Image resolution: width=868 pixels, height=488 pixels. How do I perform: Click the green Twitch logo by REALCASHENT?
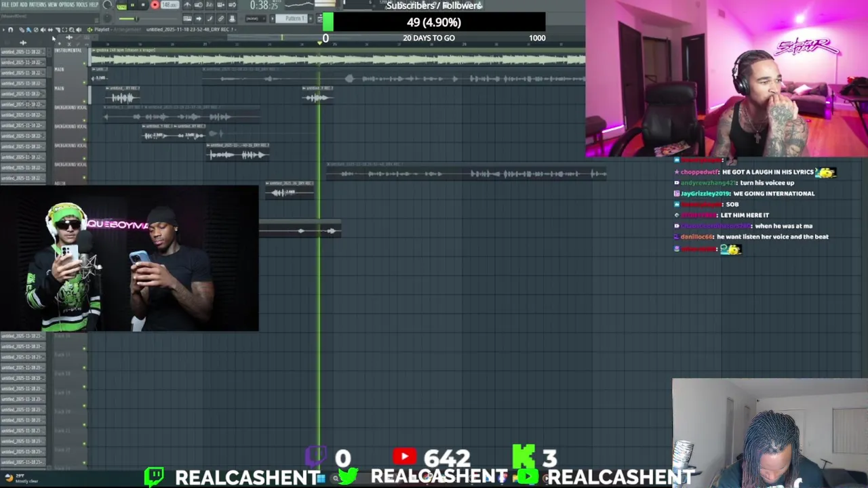tap(154, 477)
